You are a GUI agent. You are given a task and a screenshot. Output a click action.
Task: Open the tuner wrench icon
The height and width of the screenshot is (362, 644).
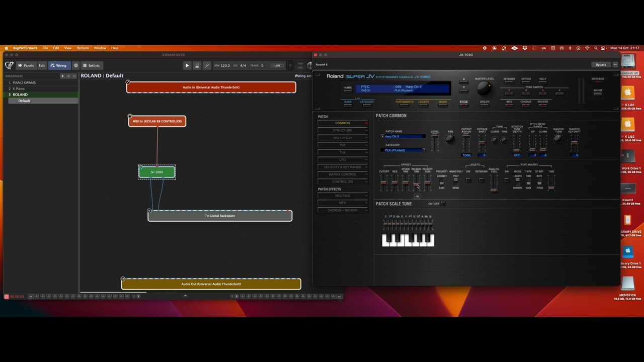pyautogui.click(x=206, y=65)
